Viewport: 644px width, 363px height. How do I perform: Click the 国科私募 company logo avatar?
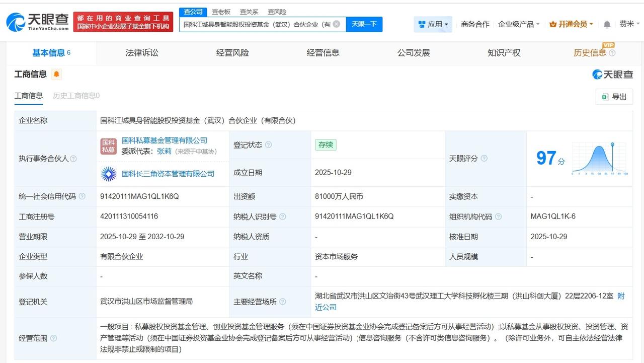(109, 146)
